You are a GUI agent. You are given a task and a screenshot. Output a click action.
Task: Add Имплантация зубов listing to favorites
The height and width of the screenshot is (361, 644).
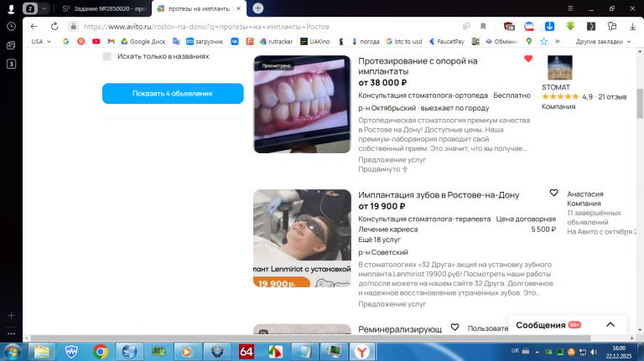coord(553,193)
